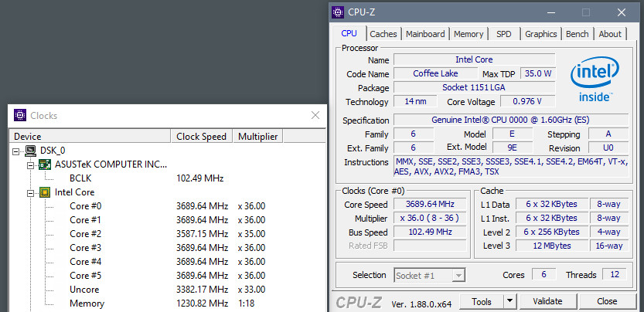The width and height of the screenshot is (644, 312).
Task: Click the Threads count field 12
Action: point(615,274)
